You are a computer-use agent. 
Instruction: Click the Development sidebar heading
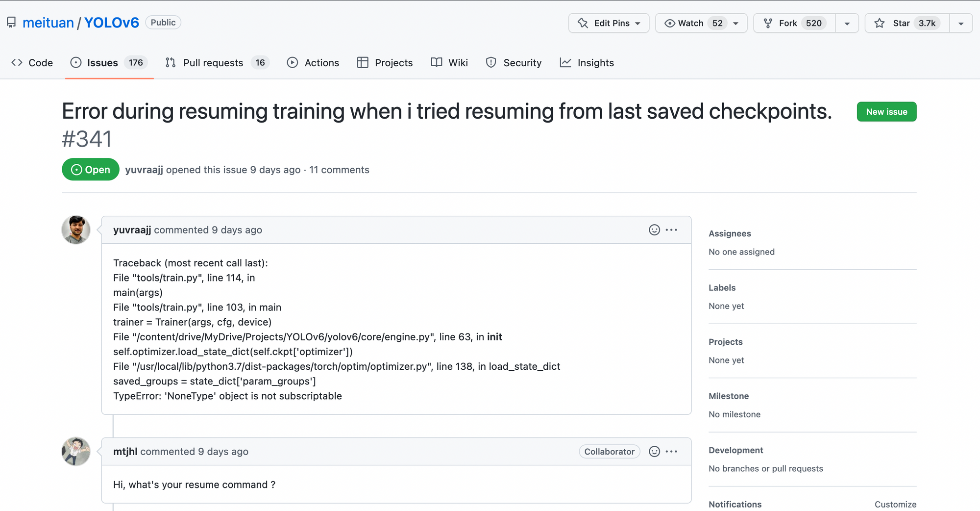point(736,450)
